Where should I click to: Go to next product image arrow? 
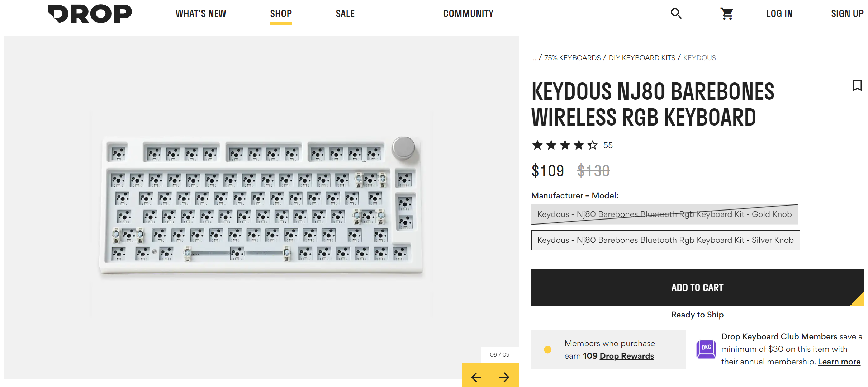pos(504,377)
